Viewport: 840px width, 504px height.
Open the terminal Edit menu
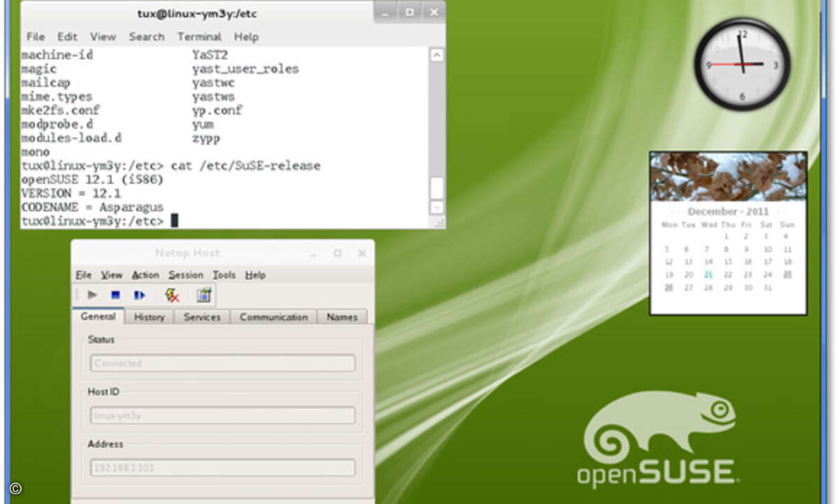67,36
